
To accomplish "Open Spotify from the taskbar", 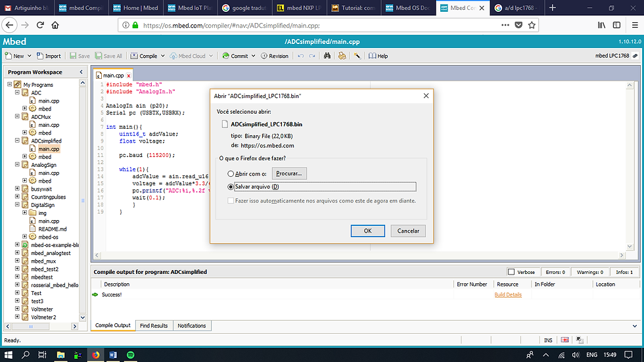I will [x=131, y=355].
